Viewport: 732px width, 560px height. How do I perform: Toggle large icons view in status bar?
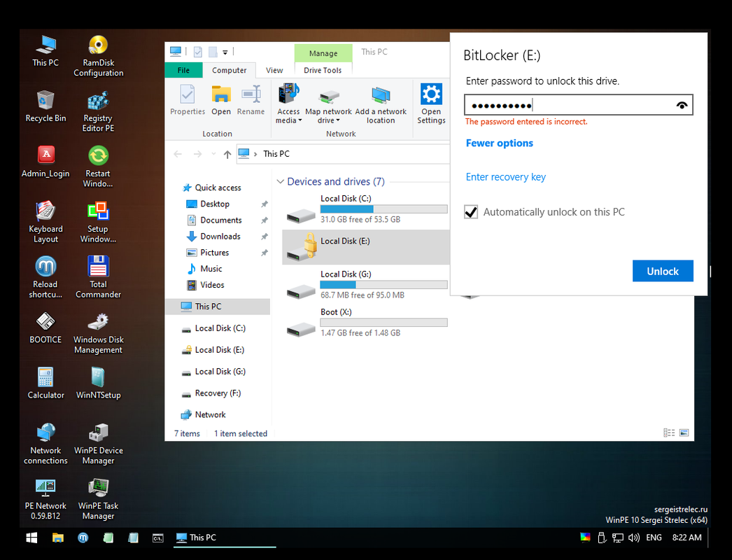(x=684, y=433)
